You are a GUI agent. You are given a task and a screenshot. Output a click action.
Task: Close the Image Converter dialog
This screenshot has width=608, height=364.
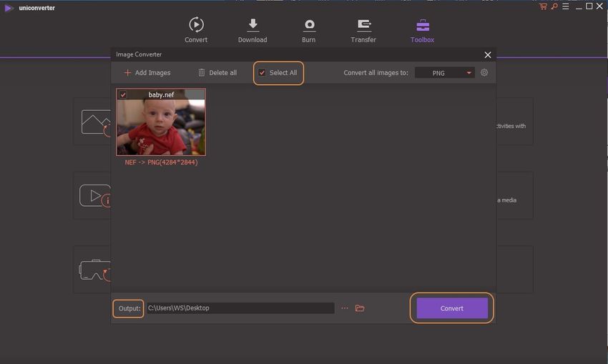[488, 55]
